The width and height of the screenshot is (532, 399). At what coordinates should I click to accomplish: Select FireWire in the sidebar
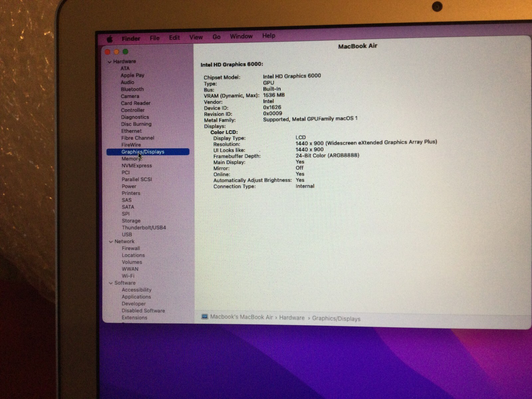131,145
